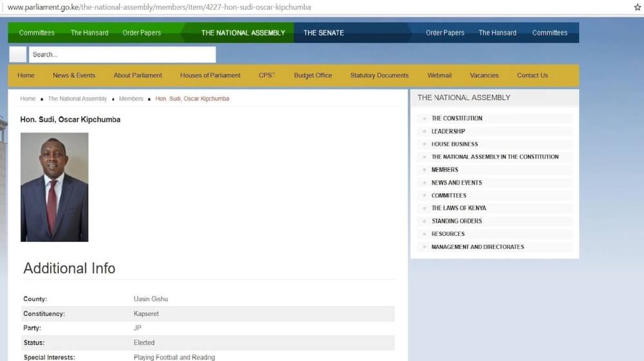This screenshot has width=644, height=361.
Task: Open The National Assembly green tab
Action: click(x=243, y=33)
